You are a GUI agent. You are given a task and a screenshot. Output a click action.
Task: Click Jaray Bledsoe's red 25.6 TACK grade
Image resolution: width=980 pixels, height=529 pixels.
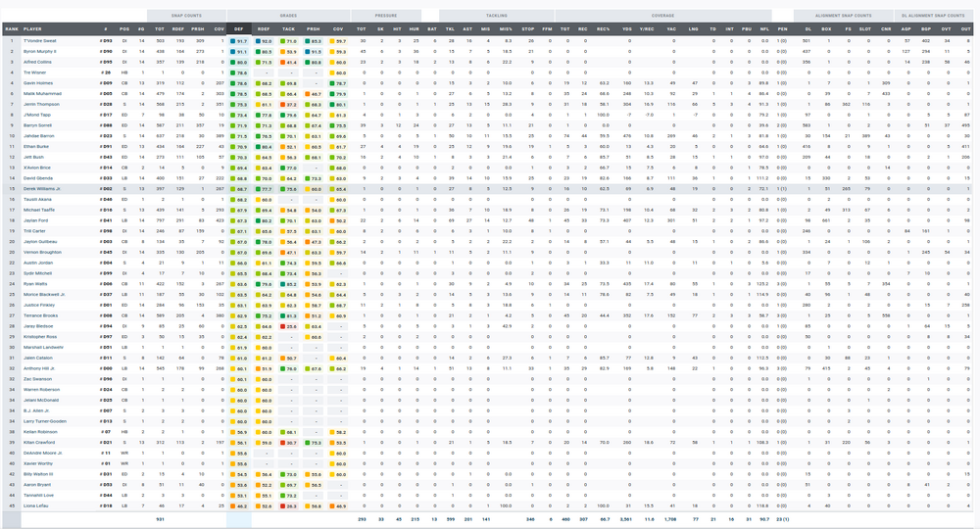click(x=288, y=326)
